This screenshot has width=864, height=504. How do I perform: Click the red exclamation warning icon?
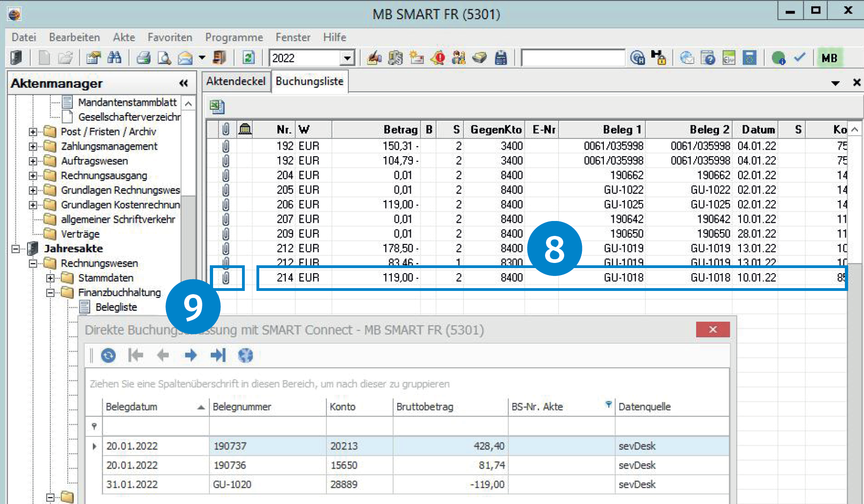[438, 58]
